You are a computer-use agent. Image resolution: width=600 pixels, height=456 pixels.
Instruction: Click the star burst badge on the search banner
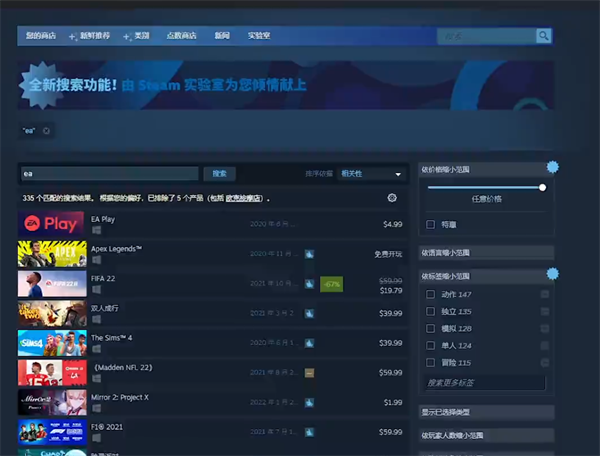[42, 85]
